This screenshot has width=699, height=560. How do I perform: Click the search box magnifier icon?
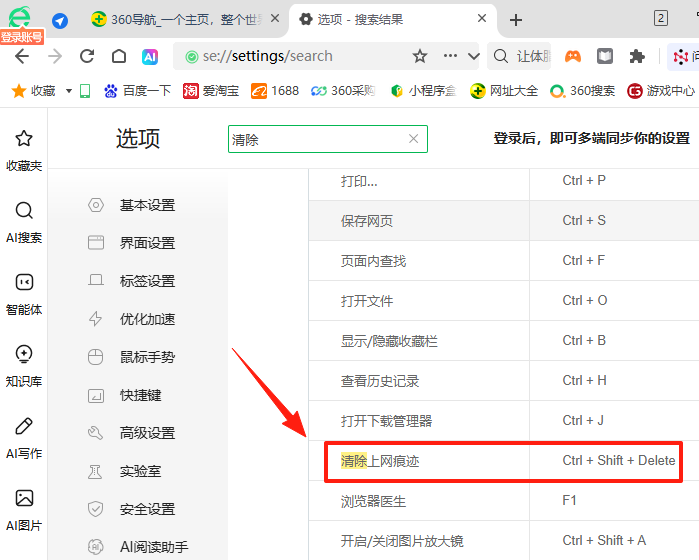pos(501,56)
